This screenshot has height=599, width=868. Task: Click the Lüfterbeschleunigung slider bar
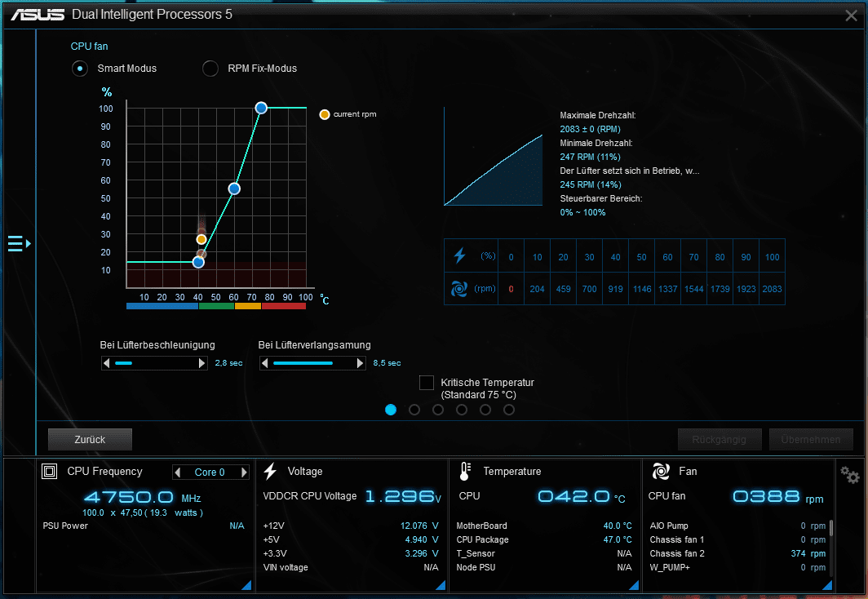(154, 363)
